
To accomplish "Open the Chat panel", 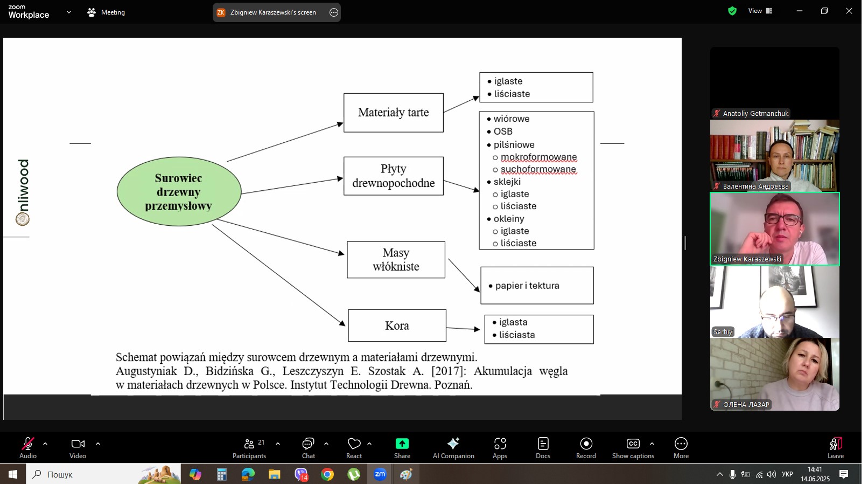I will 308,447.
